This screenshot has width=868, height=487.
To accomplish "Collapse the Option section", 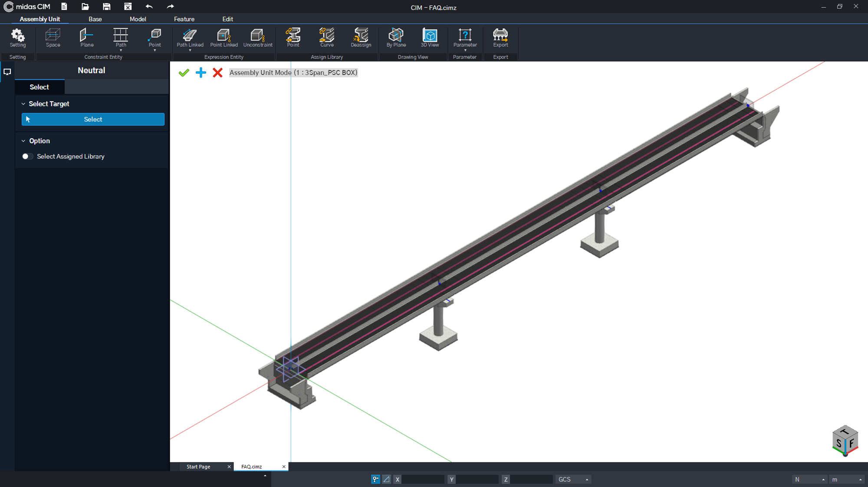I will tap(23, 141).
